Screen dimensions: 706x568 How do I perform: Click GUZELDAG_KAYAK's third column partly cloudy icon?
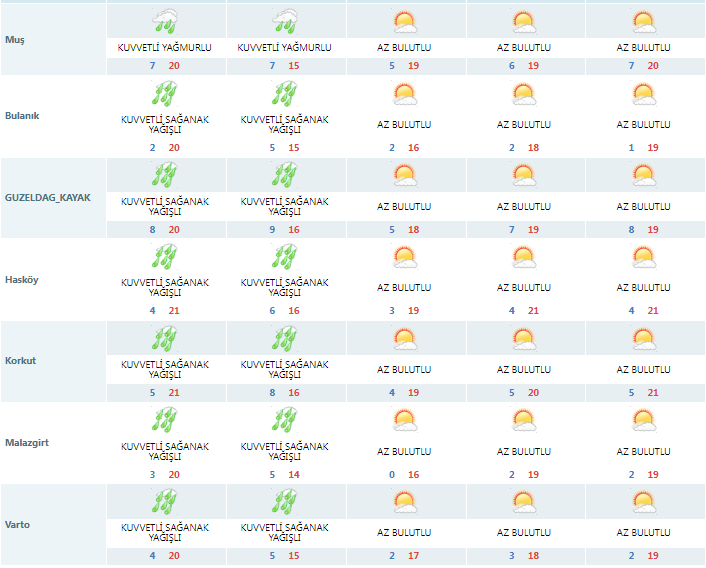(404, 176)
